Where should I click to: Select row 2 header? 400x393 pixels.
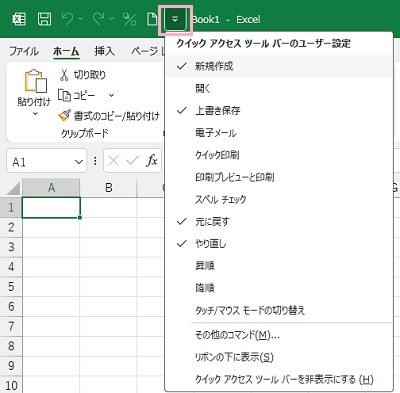pos(11,227)
